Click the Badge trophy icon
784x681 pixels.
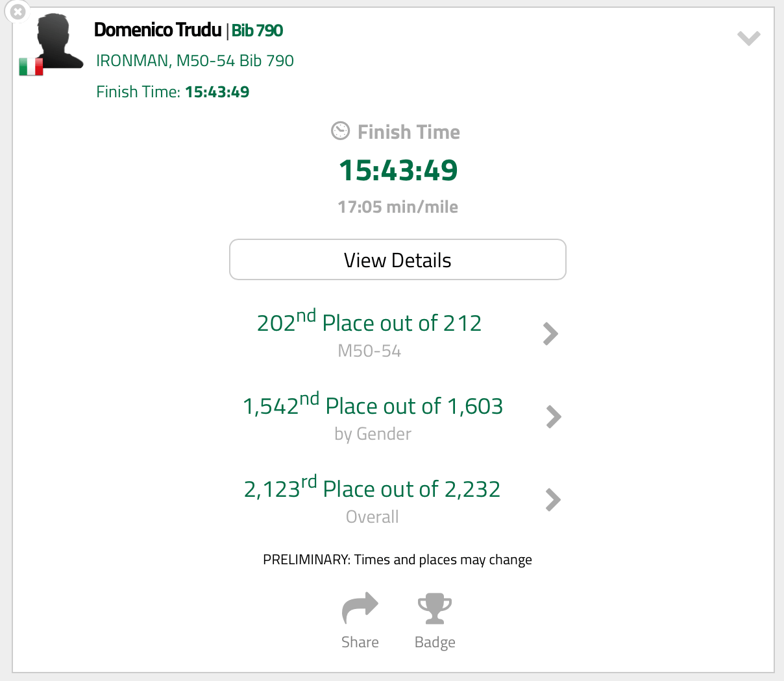click(434, 608)
